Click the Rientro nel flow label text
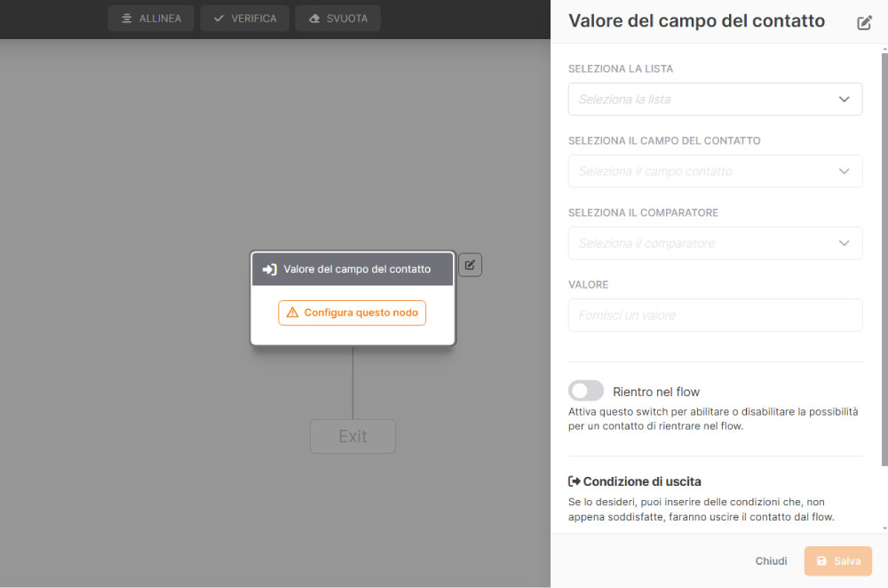This screenshot has height=588, width=888. (x=656, y=392)
